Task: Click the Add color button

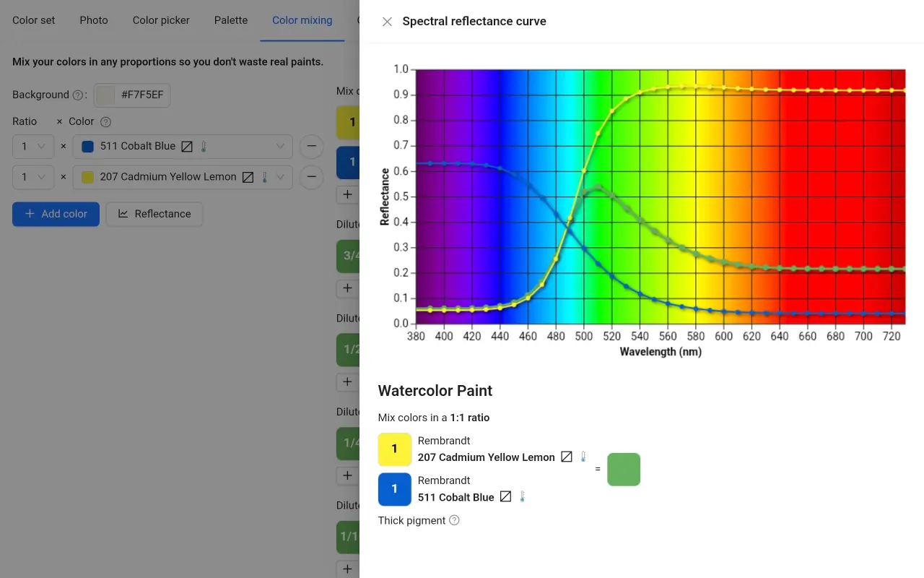Action: (56, 214)
